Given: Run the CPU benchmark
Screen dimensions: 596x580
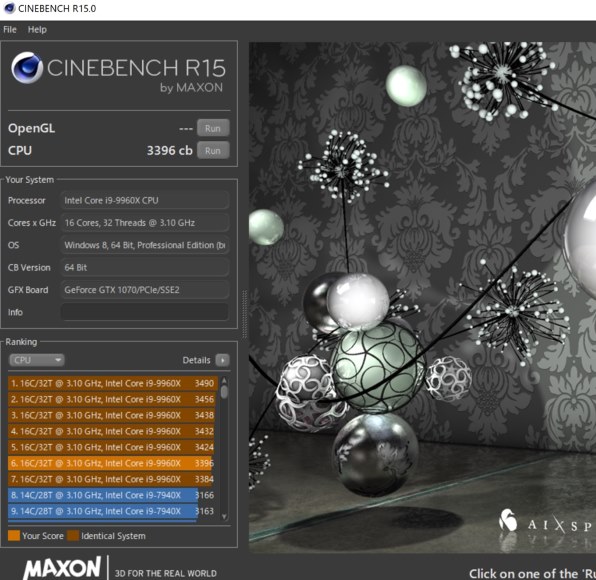Looking at the screenshot, I should pos(213,151).
